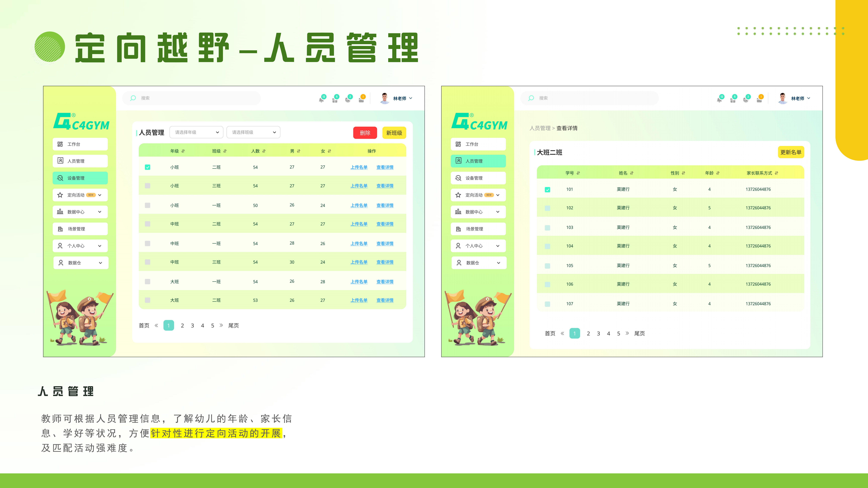This screenshot has width=868, height=488.
Task: Expand 定向活动 menu in left sidebar
Action: 100,195
